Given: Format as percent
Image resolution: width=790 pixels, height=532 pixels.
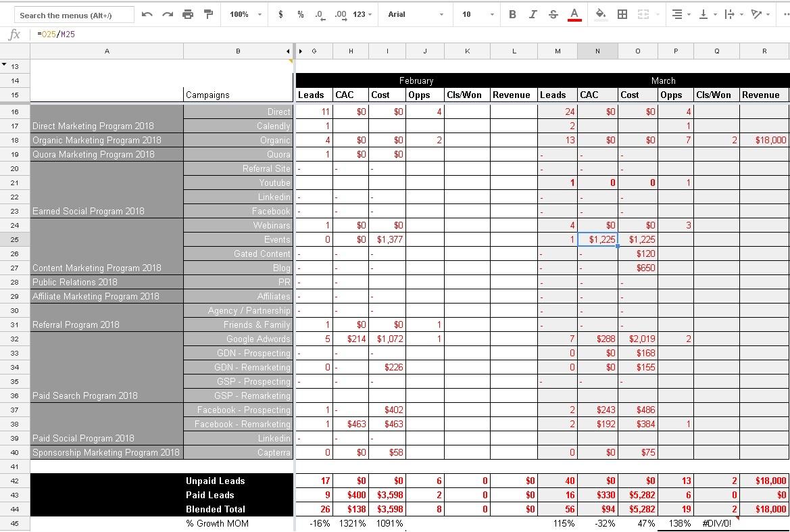Looking at the screenshot, I should pyautogui.click(x=300, y=15).
